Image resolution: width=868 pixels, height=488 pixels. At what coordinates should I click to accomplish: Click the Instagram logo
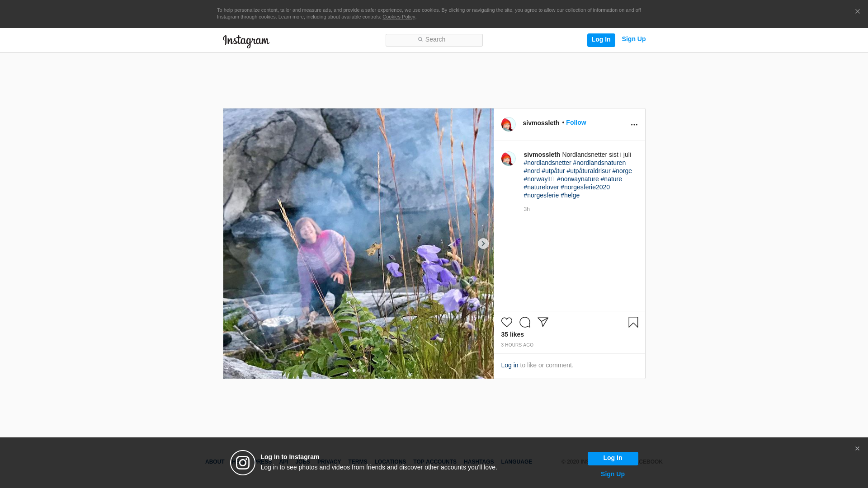click(246, 41)
